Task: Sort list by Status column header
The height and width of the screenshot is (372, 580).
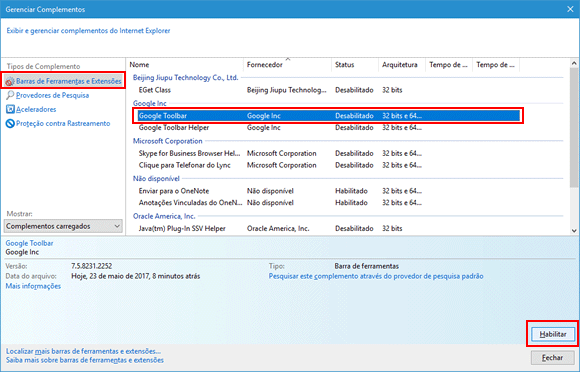Action: [355, 65]
